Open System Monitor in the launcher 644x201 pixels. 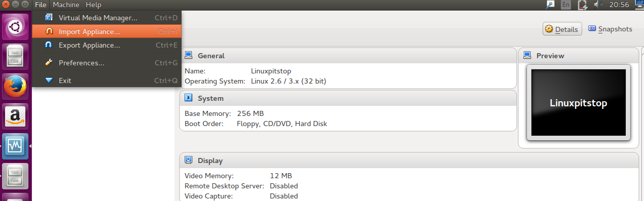click(15, 146)
